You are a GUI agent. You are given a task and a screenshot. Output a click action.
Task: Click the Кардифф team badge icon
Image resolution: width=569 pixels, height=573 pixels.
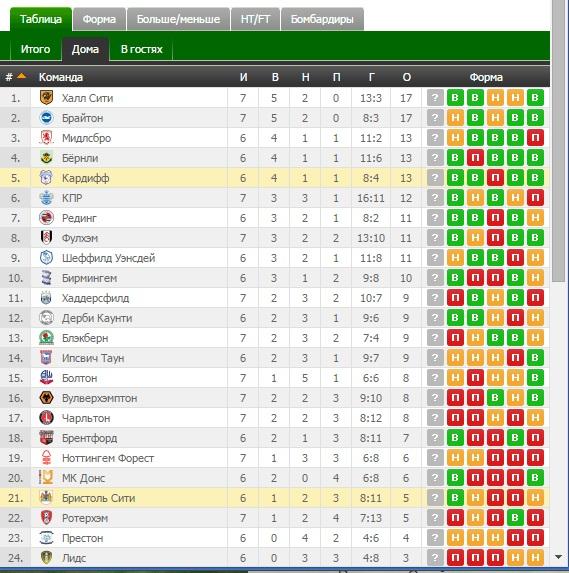(46, 178)
